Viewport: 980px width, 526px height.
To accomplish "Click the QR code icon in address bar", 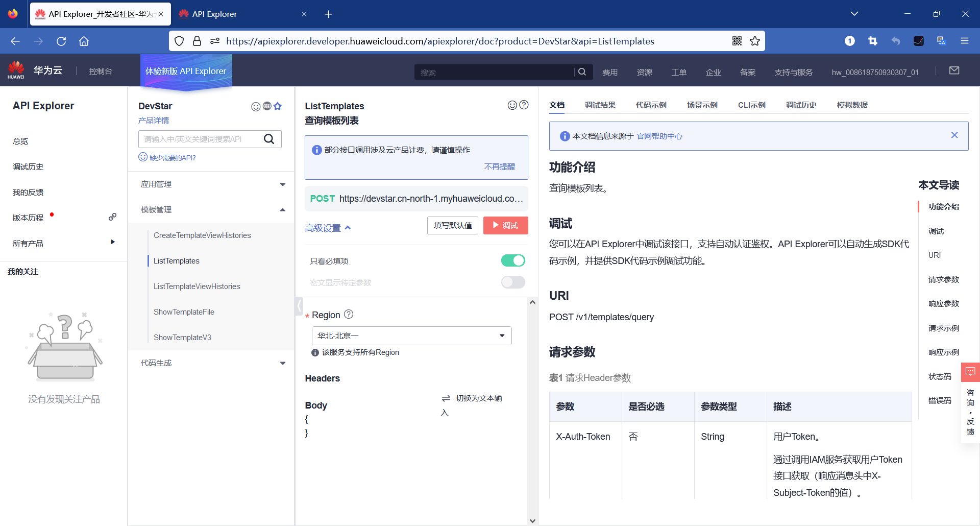I will coord(737,41).
